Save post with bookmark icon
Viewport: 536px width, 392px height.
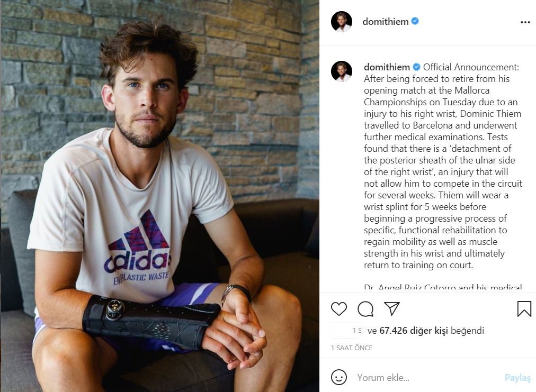pos(524,309)
